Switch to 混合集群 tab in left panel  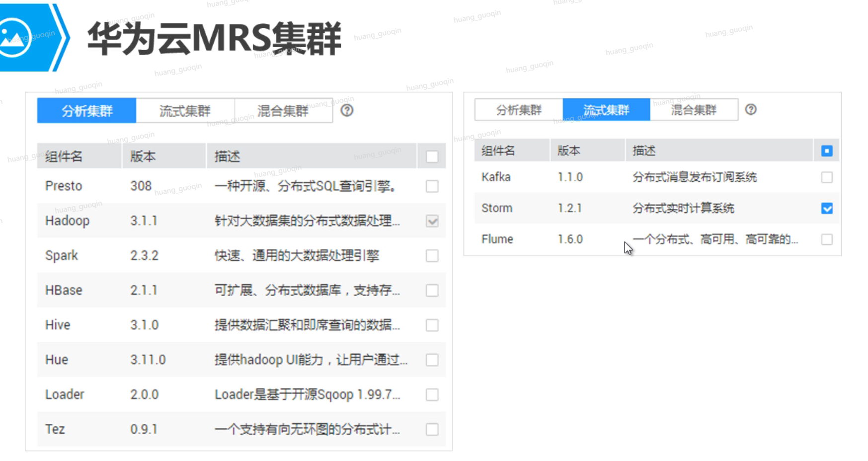(x=283, y=110)
